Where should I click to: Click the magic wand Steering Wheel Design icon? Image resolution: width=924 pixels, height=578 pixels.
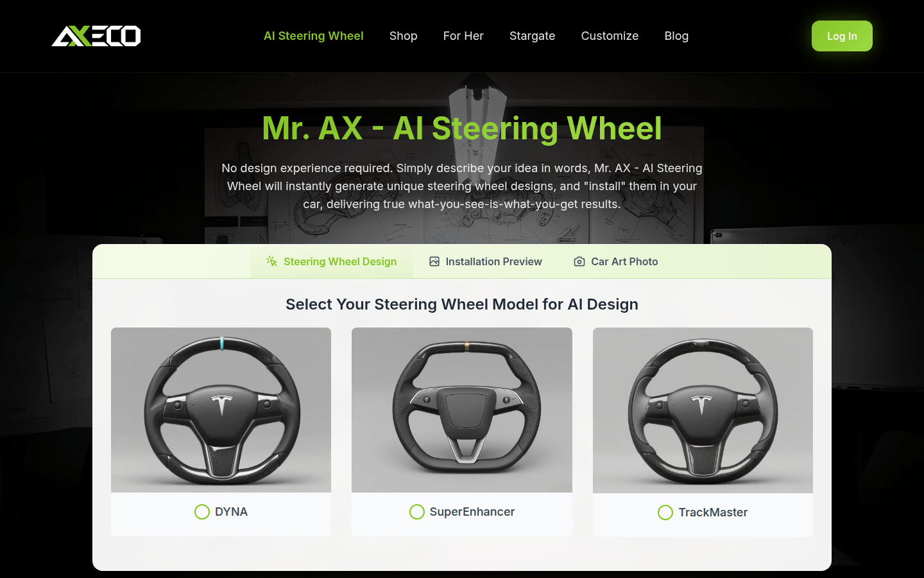pos(272,261)
